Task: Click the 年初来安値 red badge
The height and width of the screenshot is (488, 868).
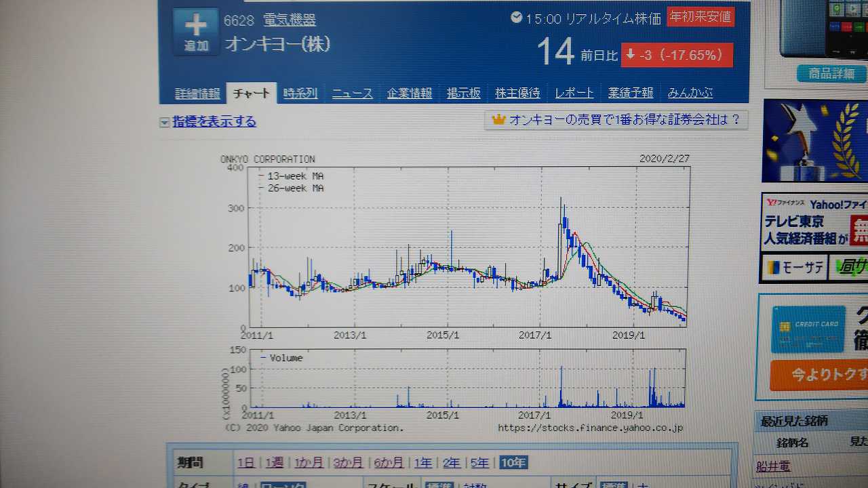Action: [700, 16]
